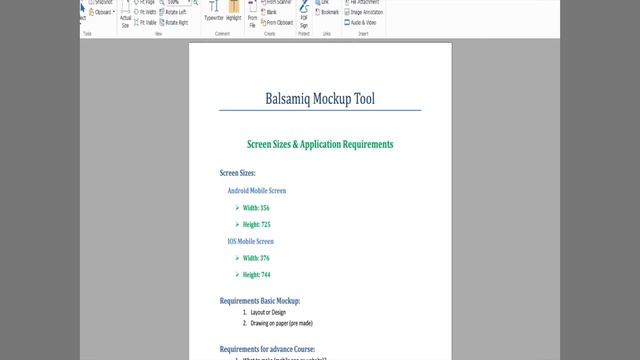
Task: Click the Select arrow tool
Action: [x=83, y=10]
